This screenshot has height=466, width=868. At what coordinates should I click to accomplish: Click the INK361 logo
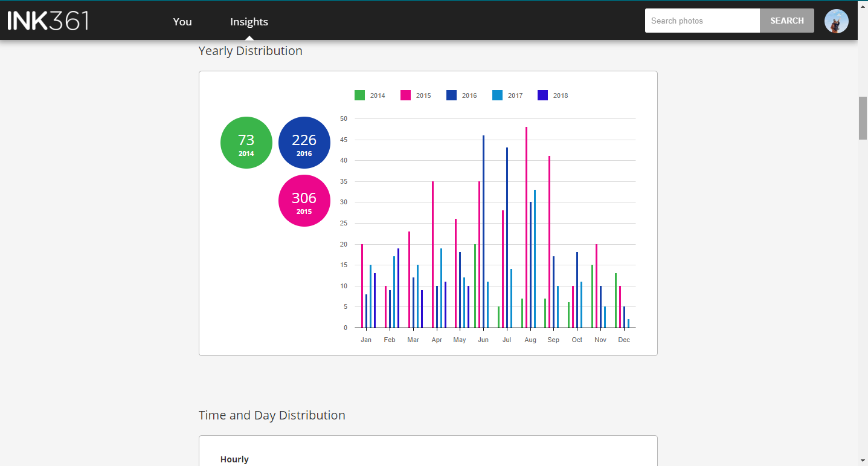pos(48,21)
